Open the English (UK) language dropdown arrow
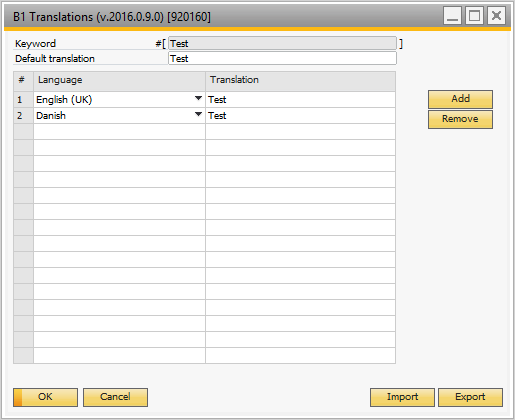Viewport: 515px width, 420px height. (x=198, y=98)
